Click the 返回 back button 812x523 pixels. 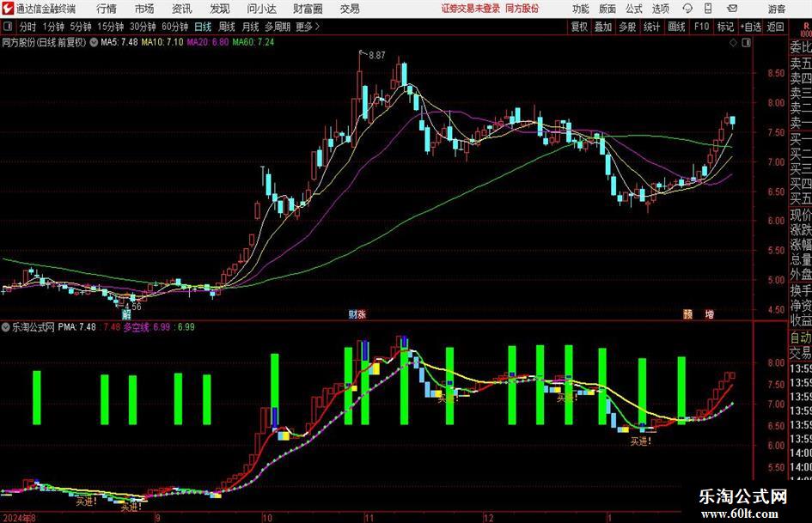pyautogui.click(x=775, y=27)
